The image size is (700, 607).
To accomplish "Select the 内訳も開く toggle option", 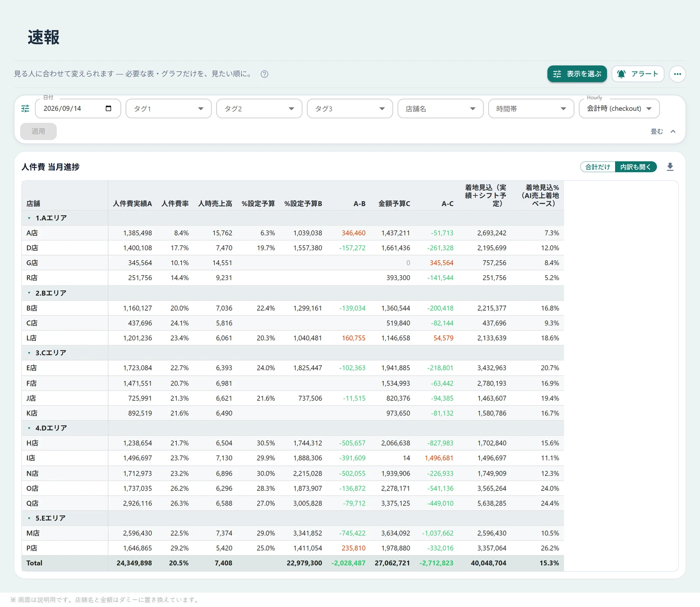I will (636, 167).
